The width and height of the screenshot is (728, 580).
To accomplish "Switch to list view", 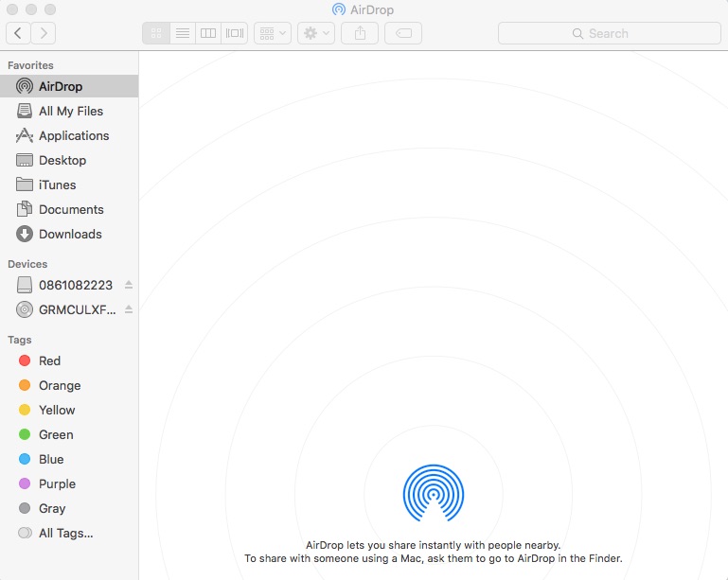I will tap(183, 33).
